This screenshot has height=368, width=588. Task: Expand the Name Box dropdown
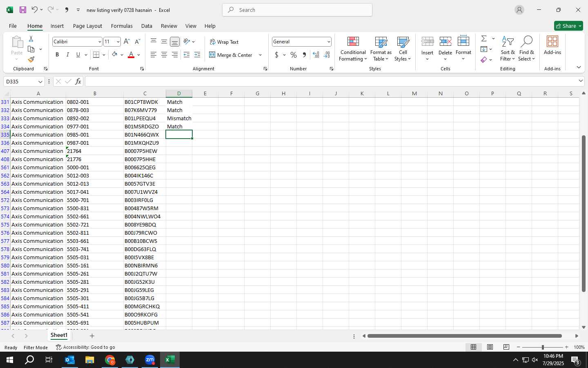click(40, 81)
